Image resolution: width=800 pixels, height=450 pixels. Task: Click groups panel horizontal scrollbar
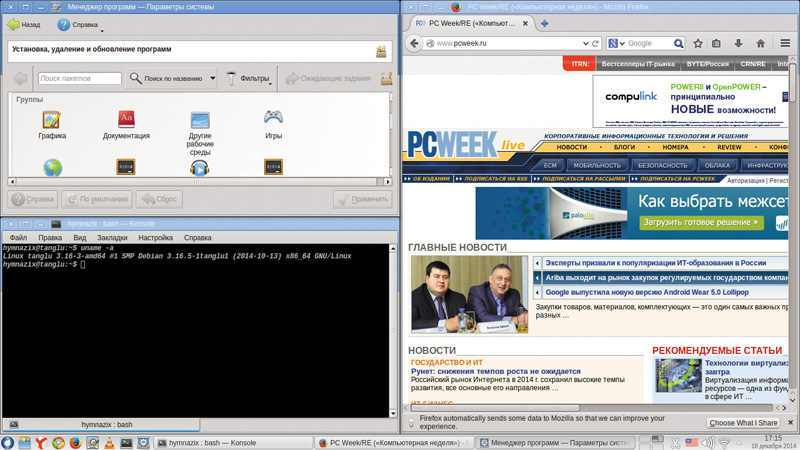click(x=196, y=182)
